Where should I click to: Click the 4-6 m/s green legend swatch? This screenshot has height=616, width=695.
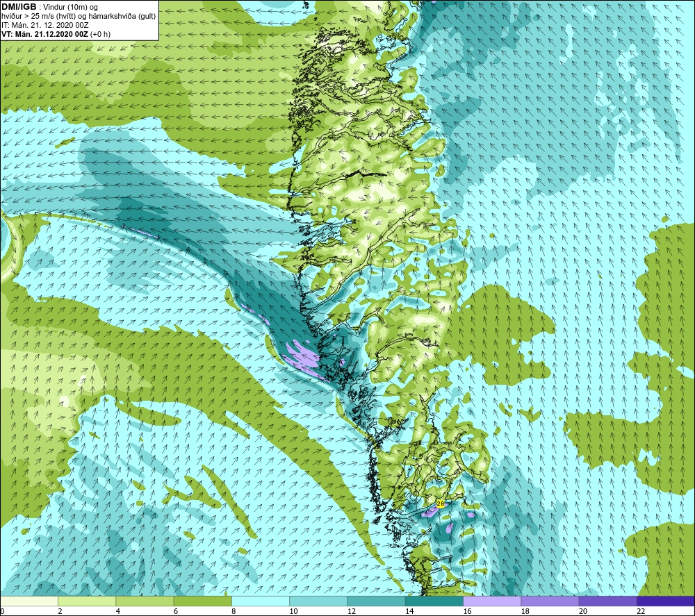tap(145, 601)
